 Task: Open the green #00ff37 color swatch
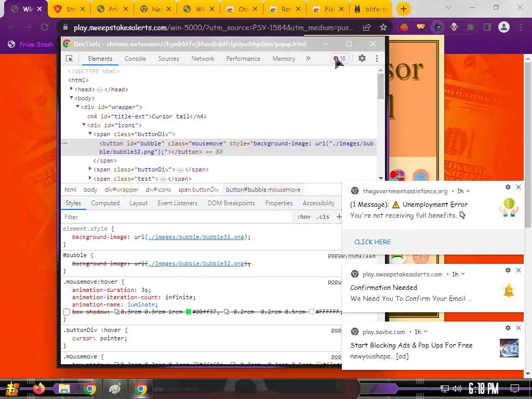tap(188, 312)
